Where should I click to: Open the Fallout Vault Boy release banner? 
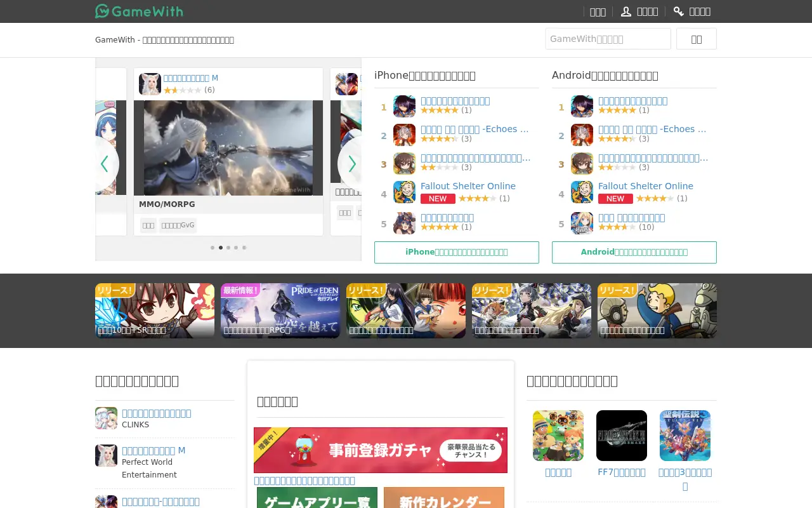click(657, 311)
